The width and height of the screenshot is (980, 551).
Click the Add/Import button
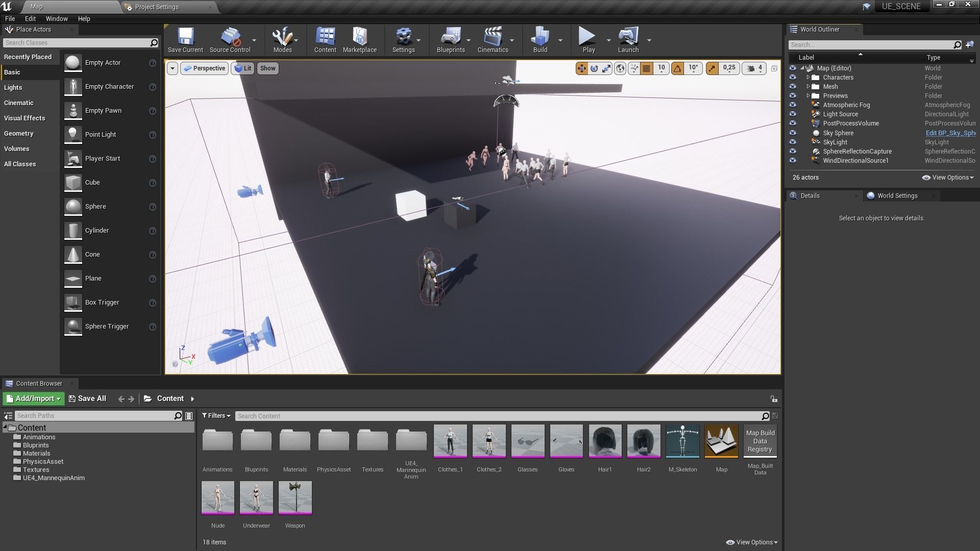(x=34, y=399)
